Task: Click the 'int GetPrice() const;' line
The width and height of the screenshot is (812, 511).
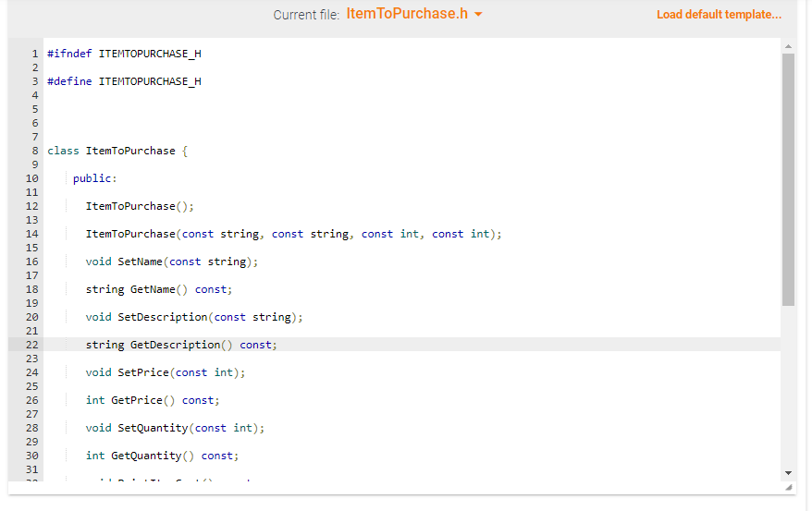Action: point(153,400)
